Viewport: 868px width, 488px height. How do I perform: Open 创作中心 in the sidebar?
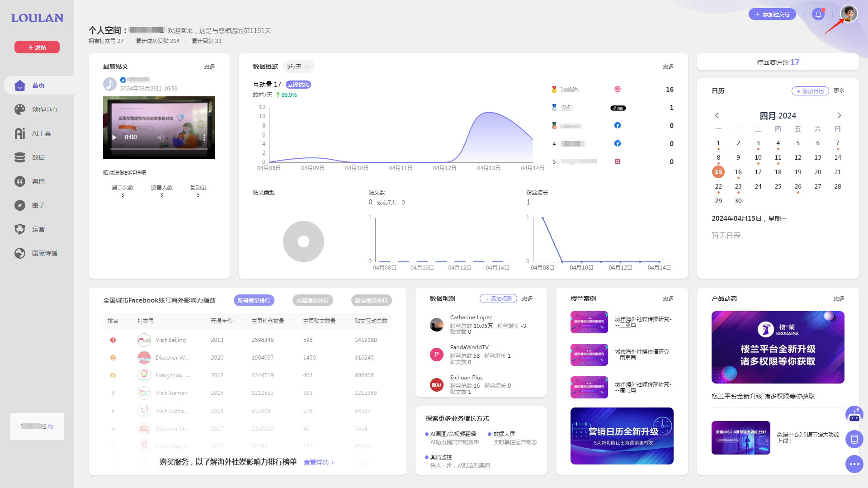44,109
